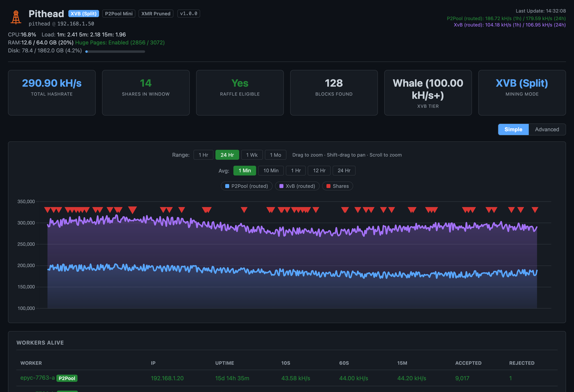Screen dimensions: 574x392
Task: Set chart range to 1 Hr
Action: point(203,155)
